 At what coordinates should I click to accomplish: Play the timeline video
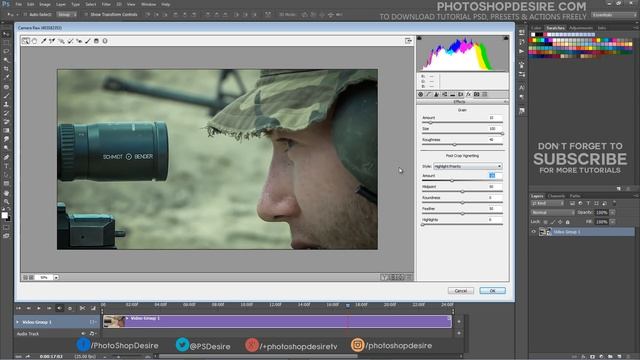[x=39, y=308]
